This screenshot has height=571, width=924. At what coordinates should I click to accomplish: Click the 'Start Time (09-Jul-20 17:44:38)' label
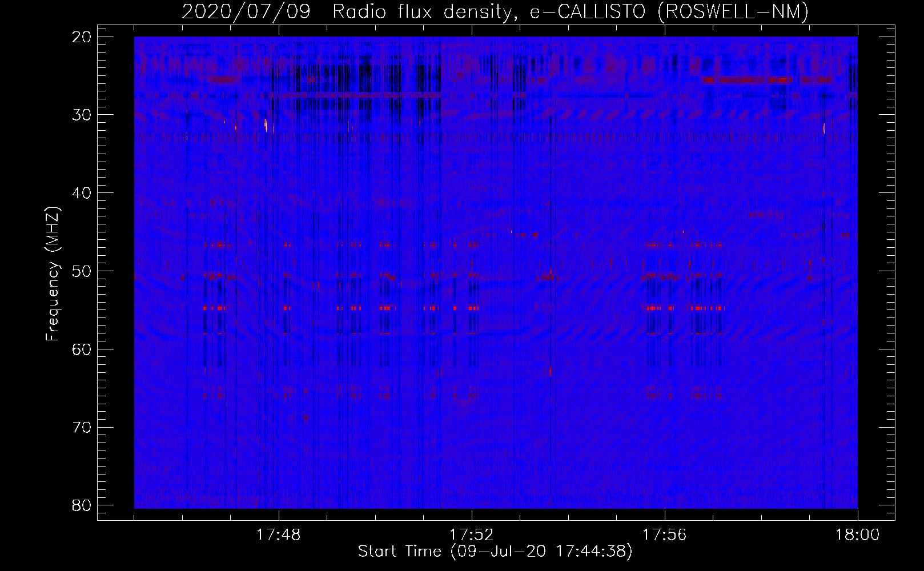[495, 552]
